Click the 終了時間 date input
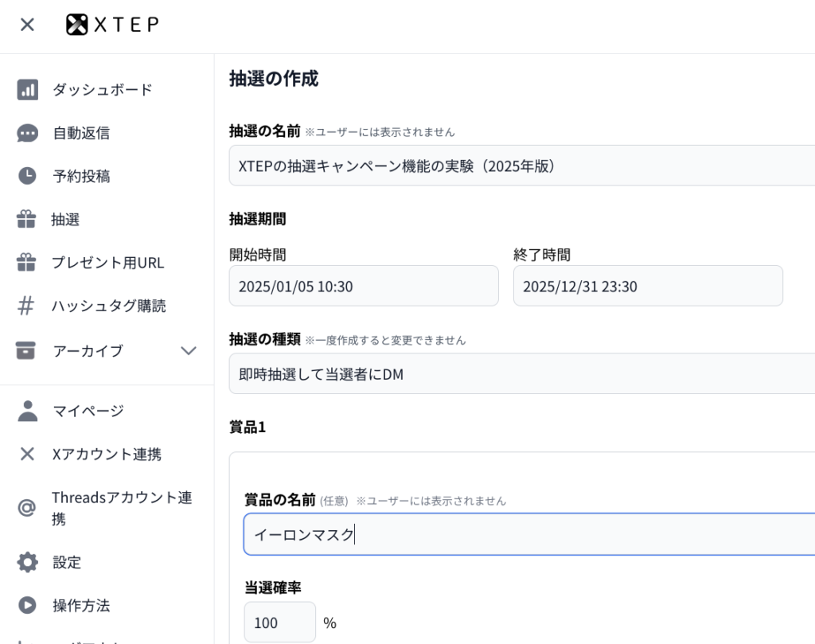815x644 pixels. click(x=648, y=285)
